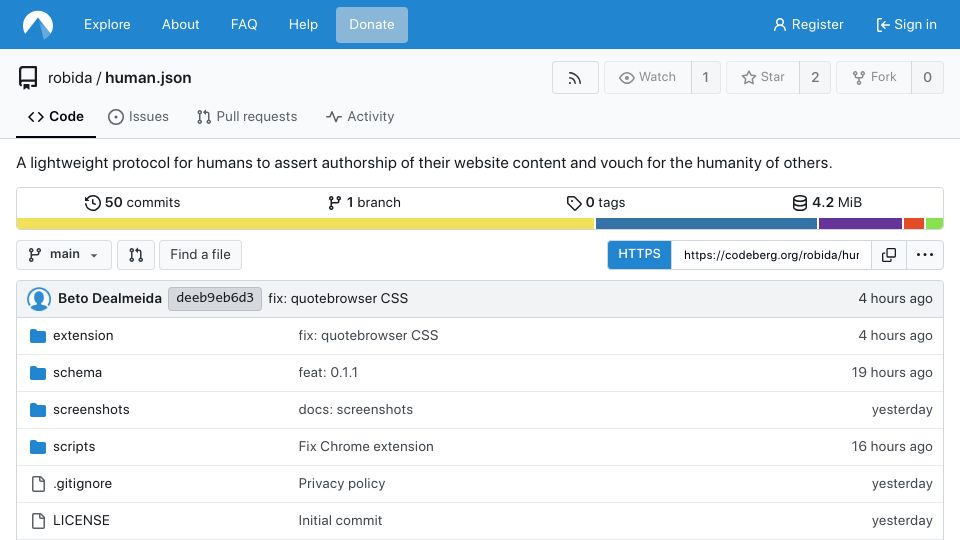
Task: Click the compare branches icon button
Action: point(136,255)
